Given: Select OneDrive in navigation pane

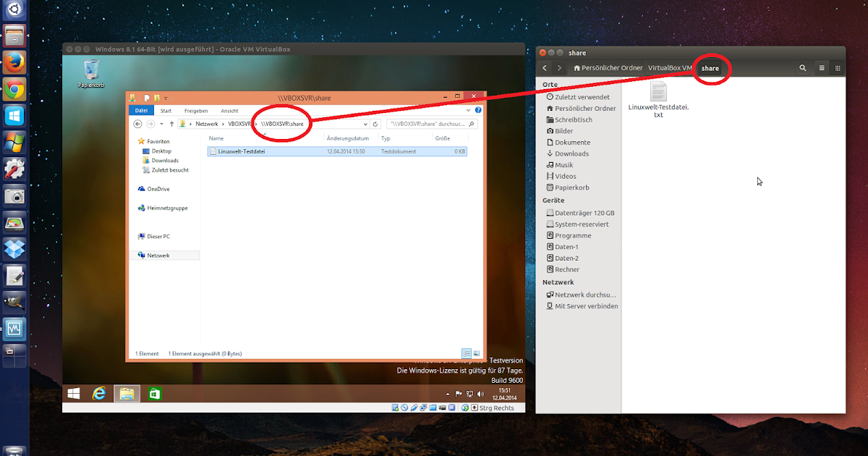Looking at the screenshot, I should pyautogui.click(x=153, y=189).
